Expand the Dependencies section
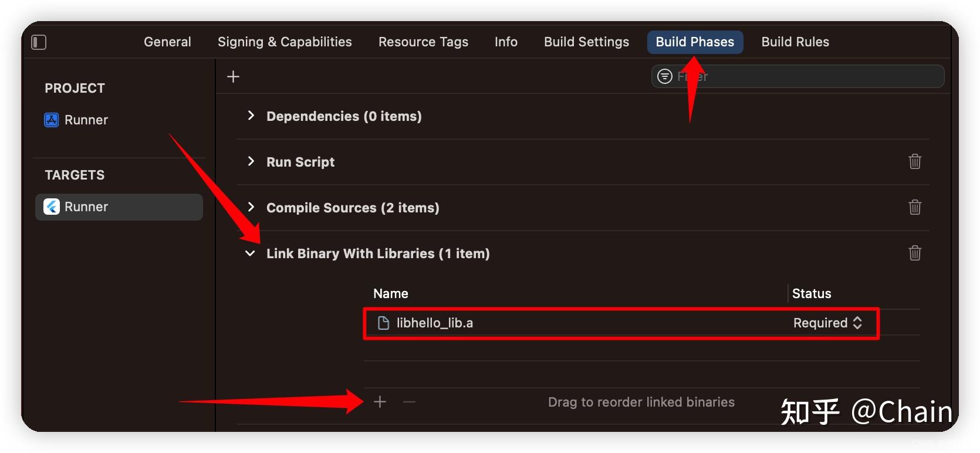The height and width of the screenshot is (453, 980). click(251, 116)
